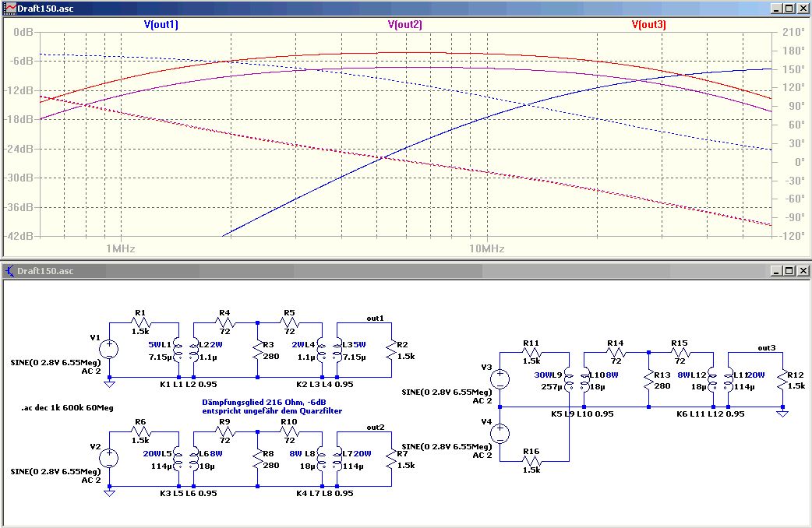Select the V(out3) trace label

point(649,24)
